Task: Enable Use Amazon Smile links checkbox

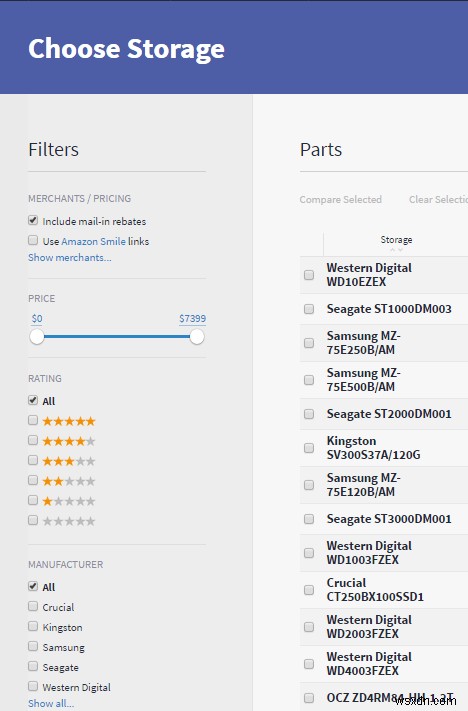Action: coord(33,240)
